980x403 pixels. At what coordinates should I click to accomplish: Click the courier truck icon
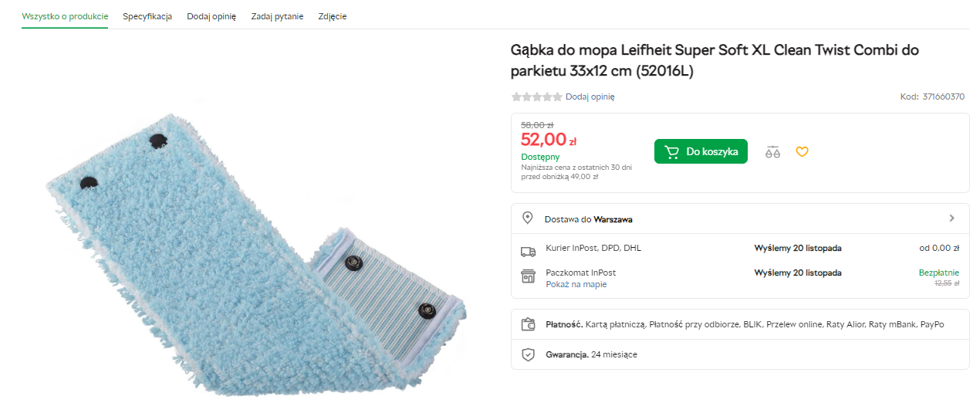[x=528, y=251]
